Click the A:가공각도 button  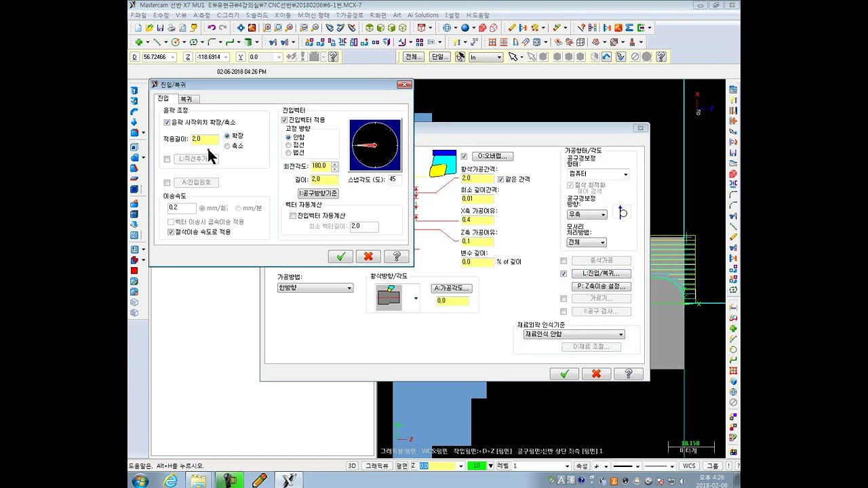coord(451,288)
